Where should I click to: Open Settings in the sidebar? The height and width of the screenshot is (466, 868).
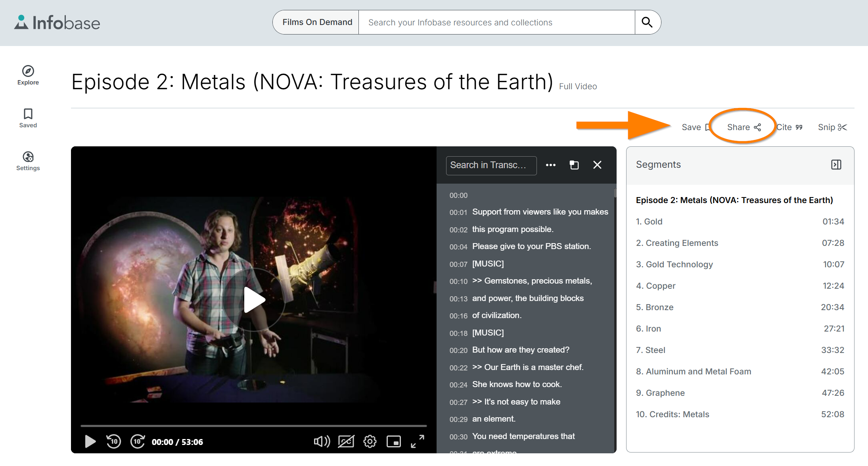click(x=28, y=161)
